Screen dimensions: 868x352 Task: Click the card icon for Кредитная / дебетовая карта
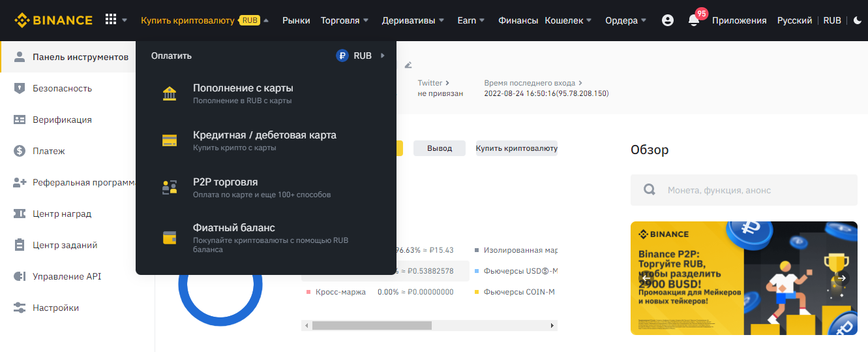(170, 140)
